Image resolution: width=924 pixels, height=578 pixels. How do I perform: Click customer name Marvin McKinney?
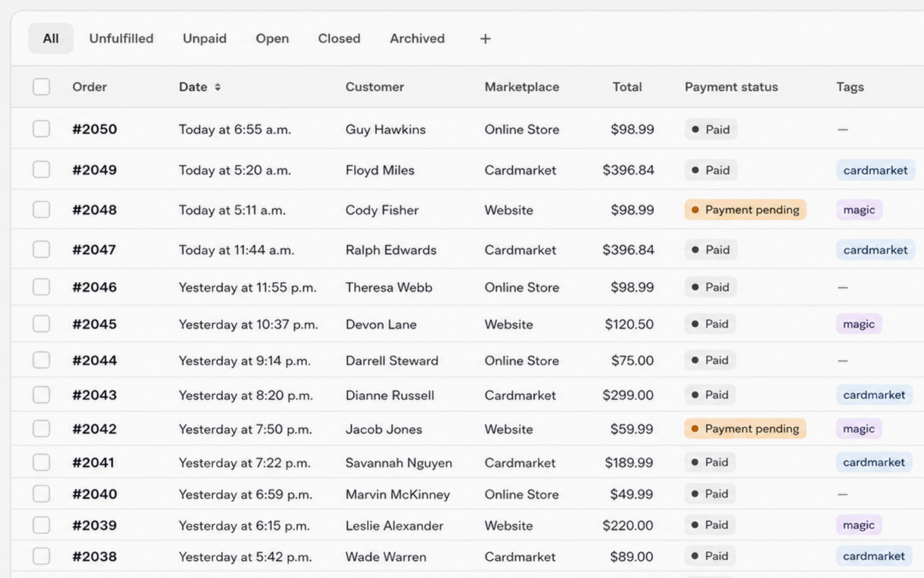click(397, 494)
